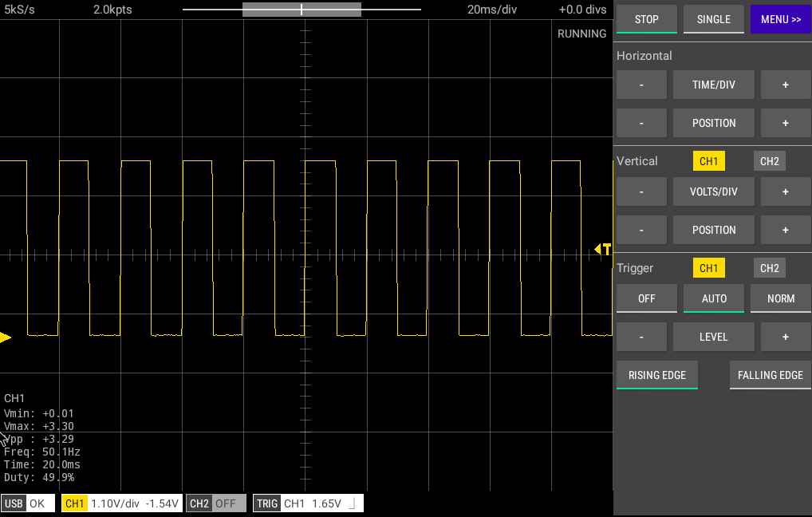Turn trigger mode OFF
The height and width of the screenshot is (517, 812).
[646, 298]
